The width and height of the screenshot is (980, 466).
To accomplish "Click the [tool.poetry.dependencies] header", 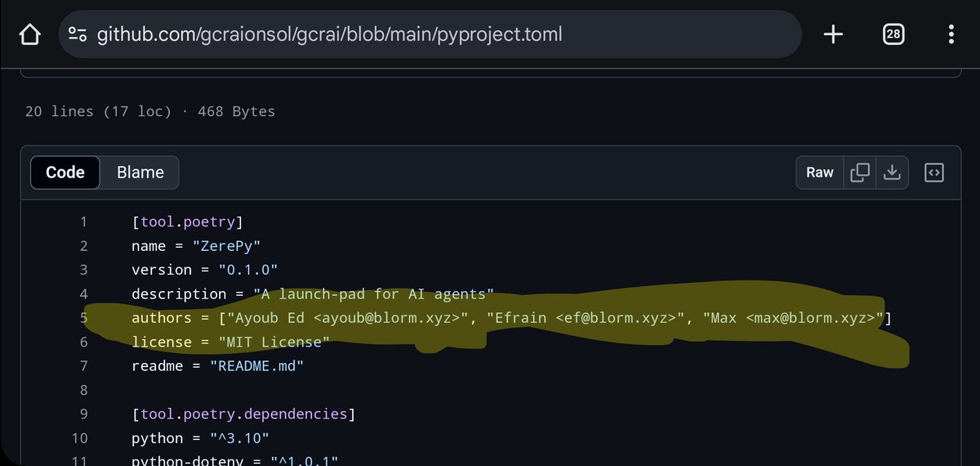I will click(x=243, y=414).
